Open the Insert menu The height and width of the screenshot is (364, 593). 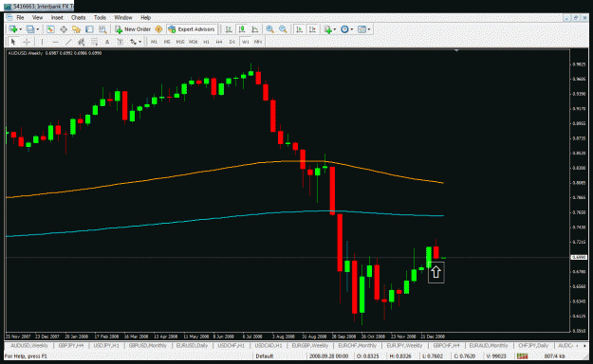pyautogui.click(x=57, y=17)
